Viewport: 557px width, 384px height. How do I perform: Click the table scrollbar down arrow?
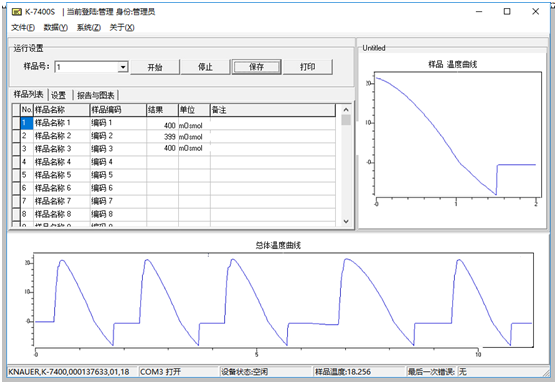tap(346, 221)
